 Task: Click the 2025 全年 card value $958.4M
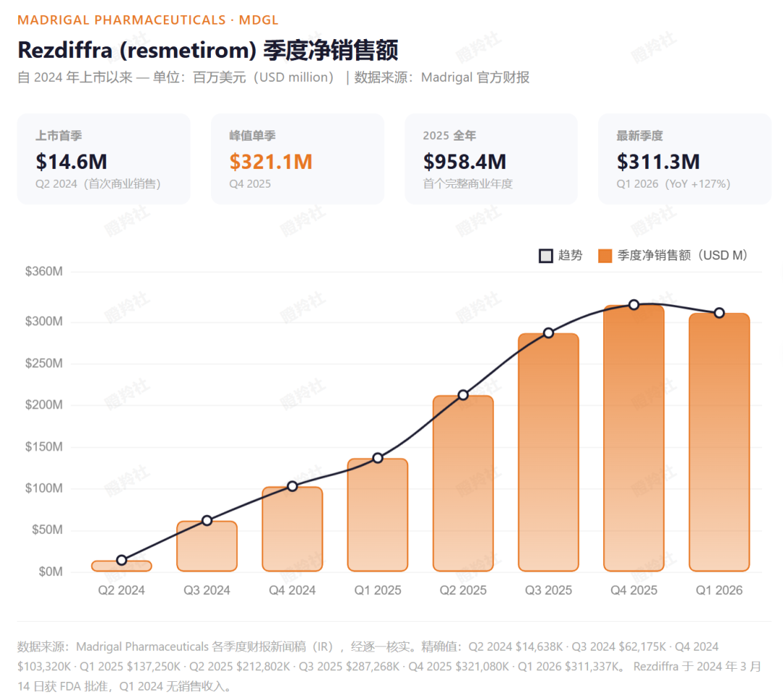point(465,162)
